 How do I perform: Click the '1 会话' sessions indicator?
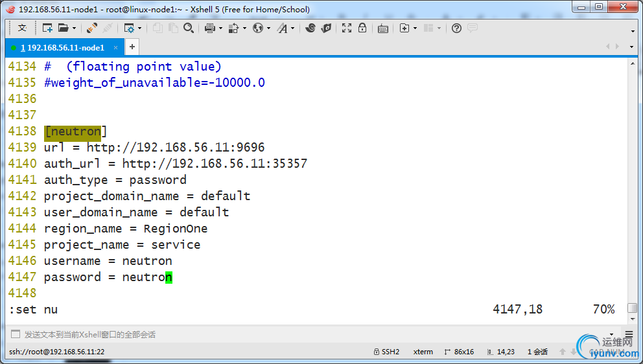pos(537,352)
